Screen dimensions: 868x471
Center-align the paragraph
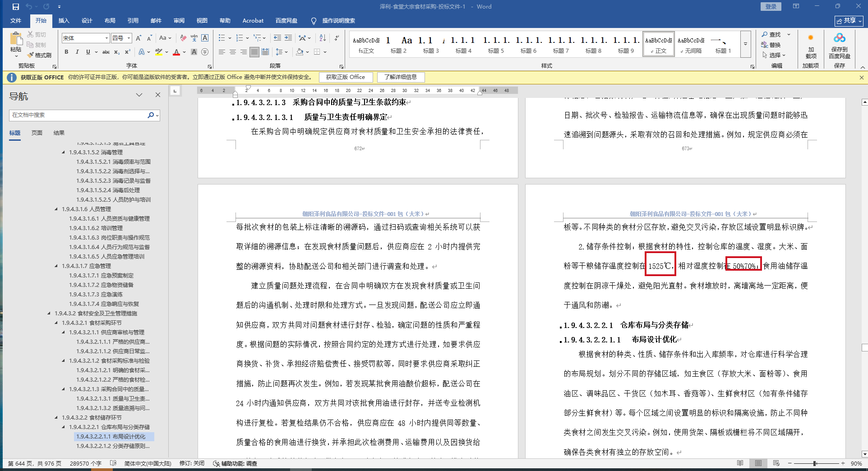pos(233,52)
